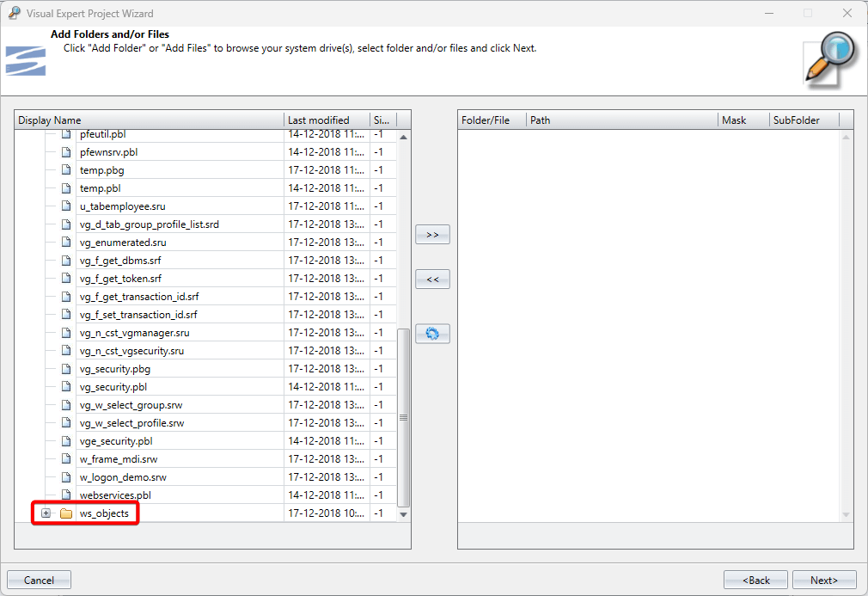Go back with the <Back button
868x596 pixels.
[x=755, y=581]
